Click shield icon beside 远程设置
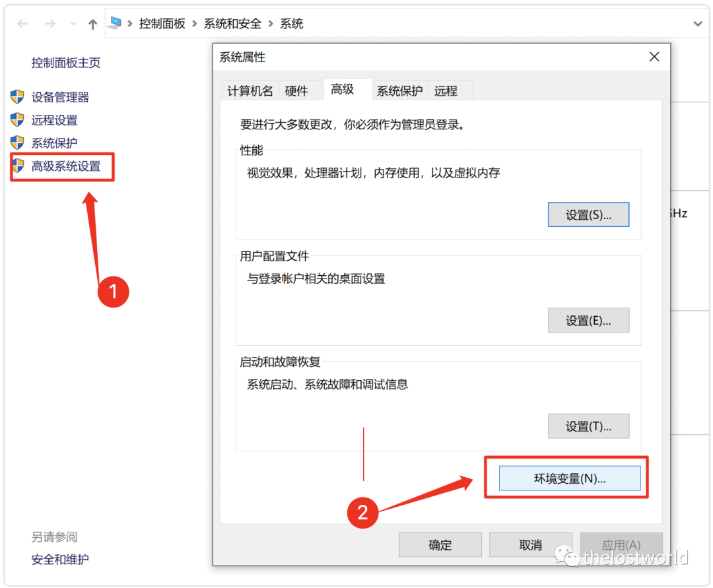The image size is (713, 588). click(17, 119)
